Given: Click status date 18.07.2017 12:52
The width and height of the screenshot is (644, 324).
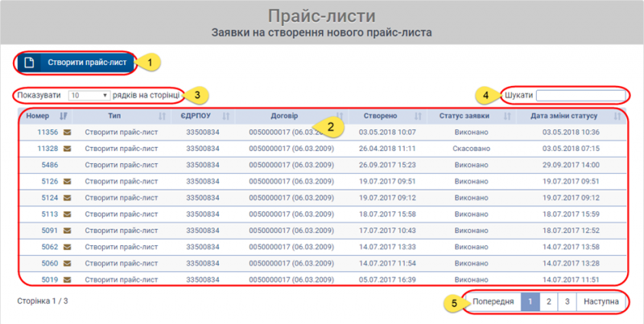Looking at the screenshot, I should 571,231.
